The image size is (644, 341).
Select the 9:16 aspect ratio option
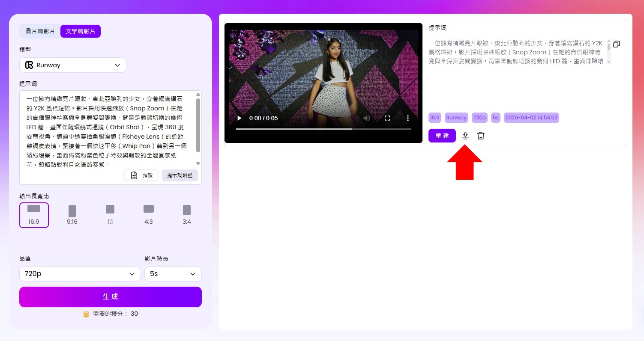pos(72,215)
